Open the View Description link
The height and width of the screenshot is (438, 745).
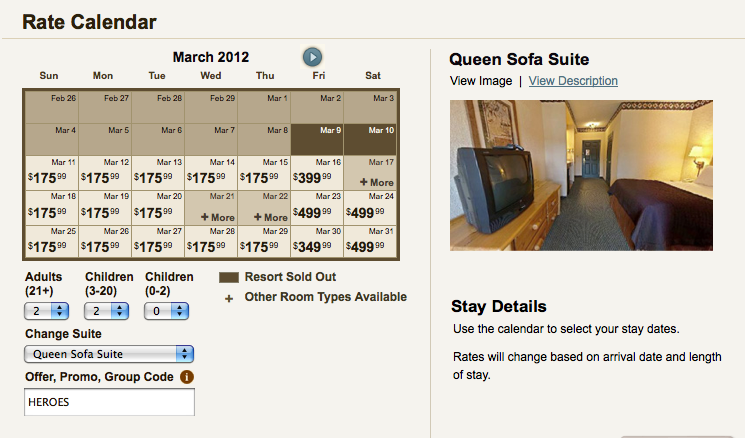point(573,81)
